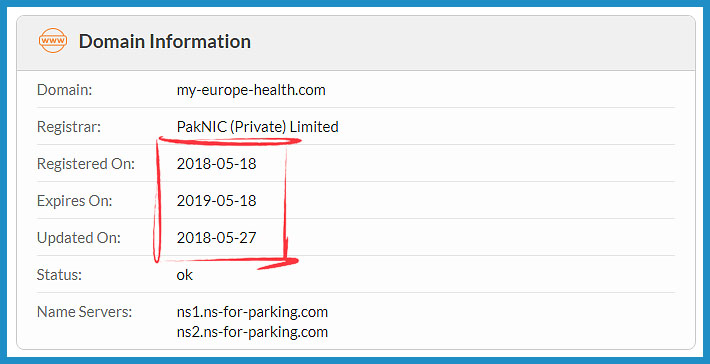This screenshot has width=710, height=364.
Task: Click the ns1.ns-for-parking.com name server
Action: (252, 312)
